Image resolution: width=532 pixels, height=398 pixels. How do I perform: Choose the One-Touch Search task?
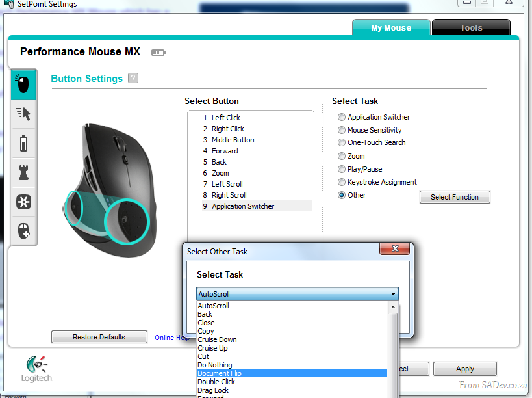click(341, 142)
